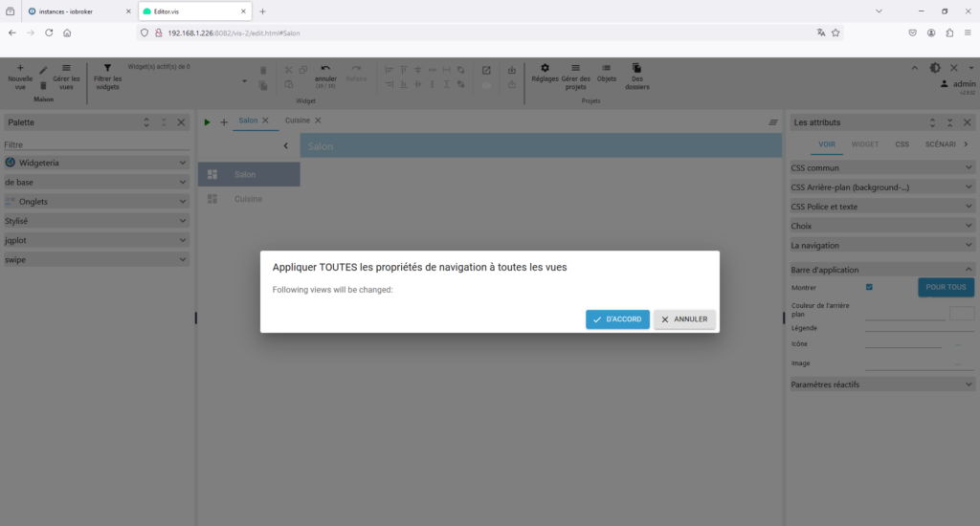Expand the swipe palette group
This screenshot has height=526, width=980.
coord(97,259)
